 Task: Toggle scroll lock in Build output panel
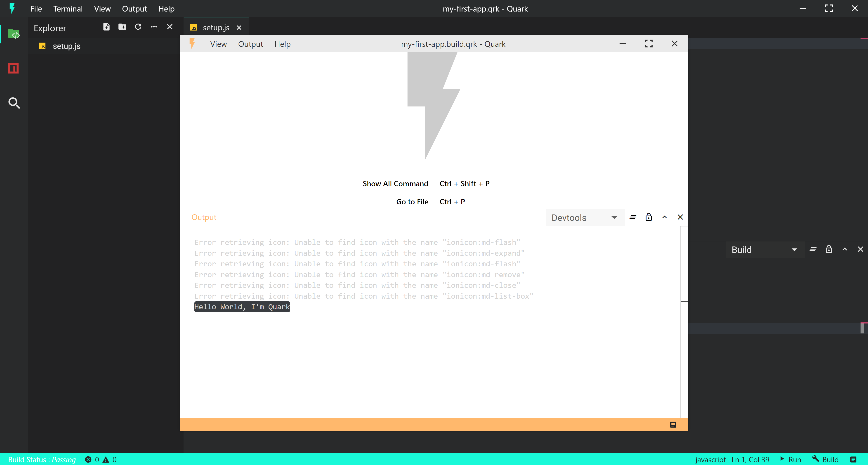829,249
